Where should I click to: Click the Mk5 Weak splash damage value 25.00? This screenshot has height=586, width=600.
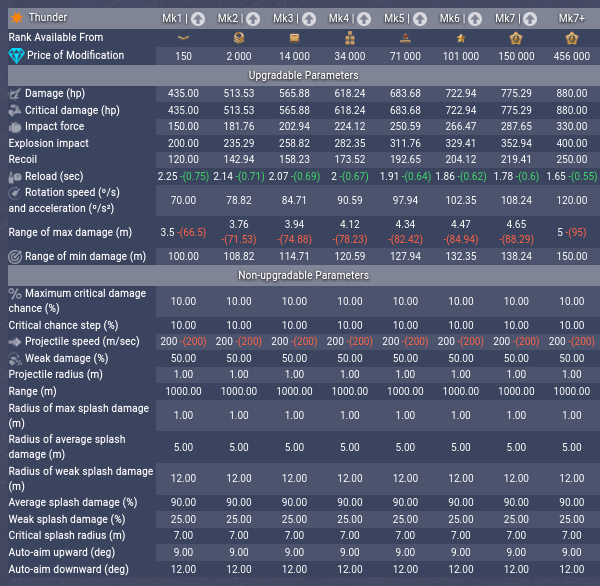tap(405, 519)
